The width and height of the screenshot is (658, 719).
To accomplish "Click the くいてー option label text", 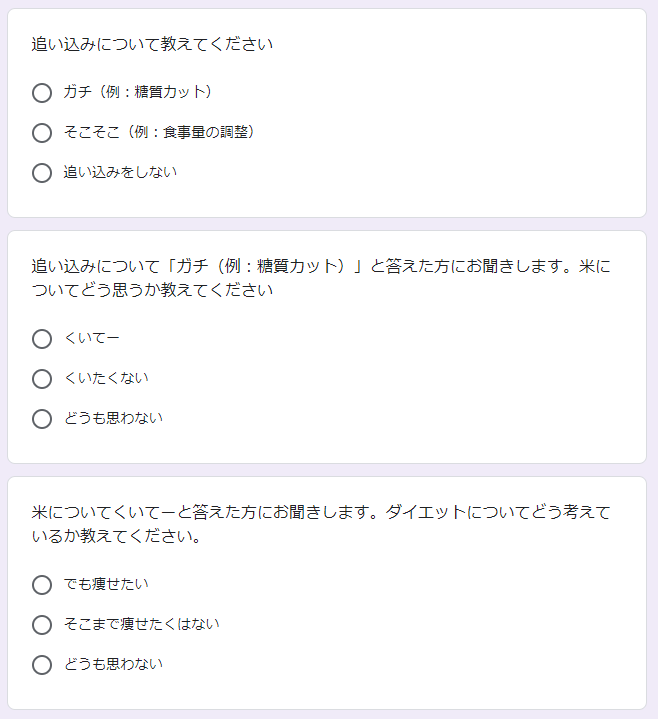I will [92, 338].
